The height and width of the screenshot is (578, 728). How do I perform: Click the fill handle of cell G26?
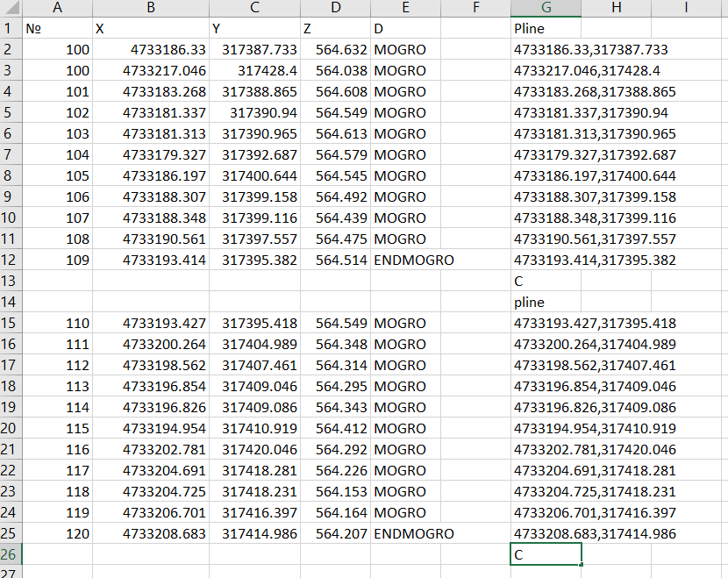click(x=582, y=565)
